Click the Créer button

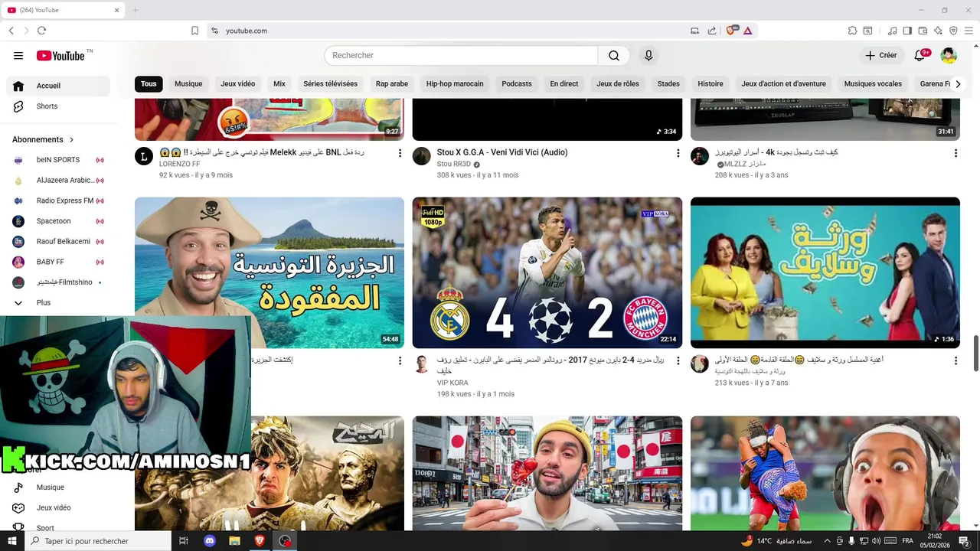(x=880, y=55)
